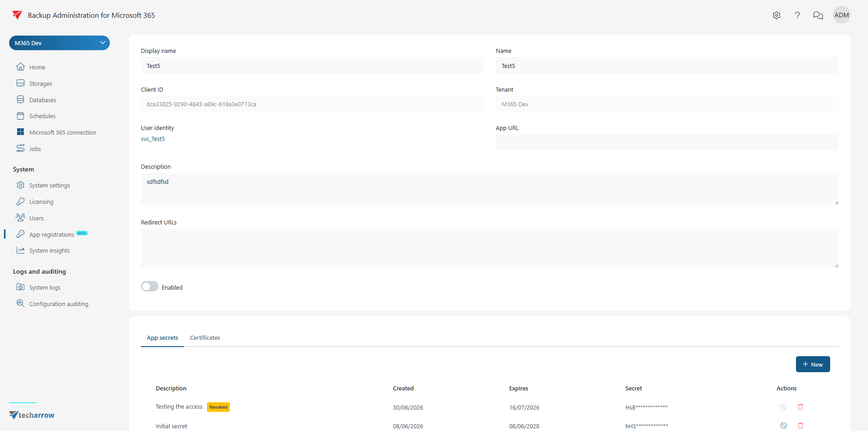
Task: Click the App registrations key icon
Action: [21, 234]
